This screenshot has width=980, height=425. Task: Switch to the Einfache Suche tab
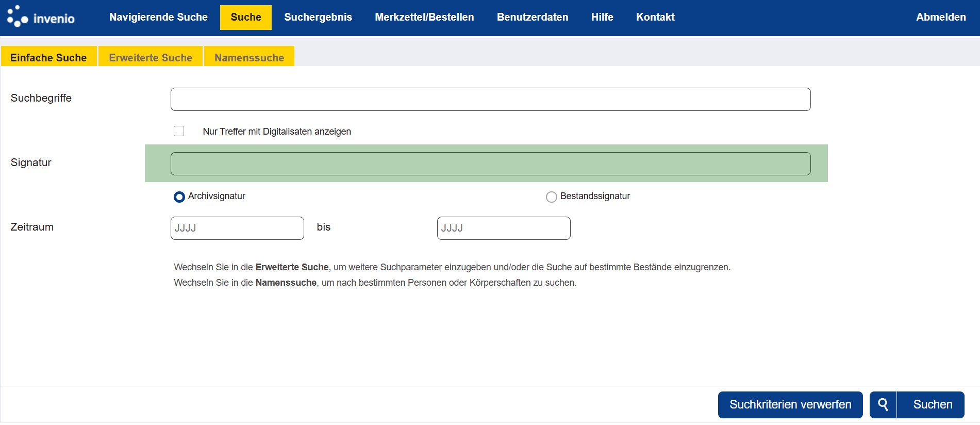(48, 57)
